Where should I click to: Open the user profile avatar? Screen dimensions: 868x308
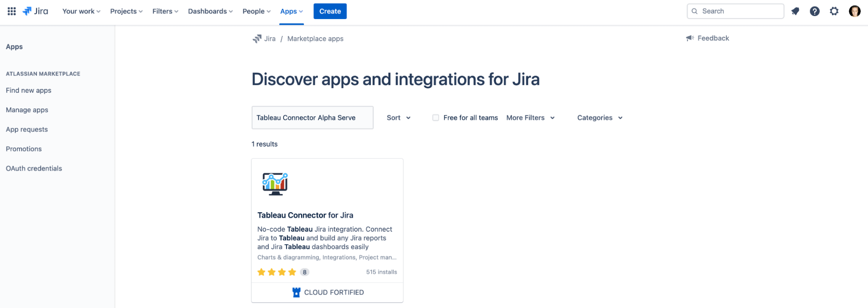tap(855, 11)
